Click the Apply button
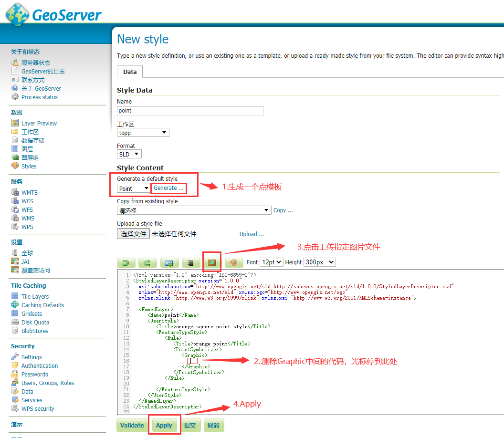The width and height of the screenshot is (504, 438). tap(164, 425)
